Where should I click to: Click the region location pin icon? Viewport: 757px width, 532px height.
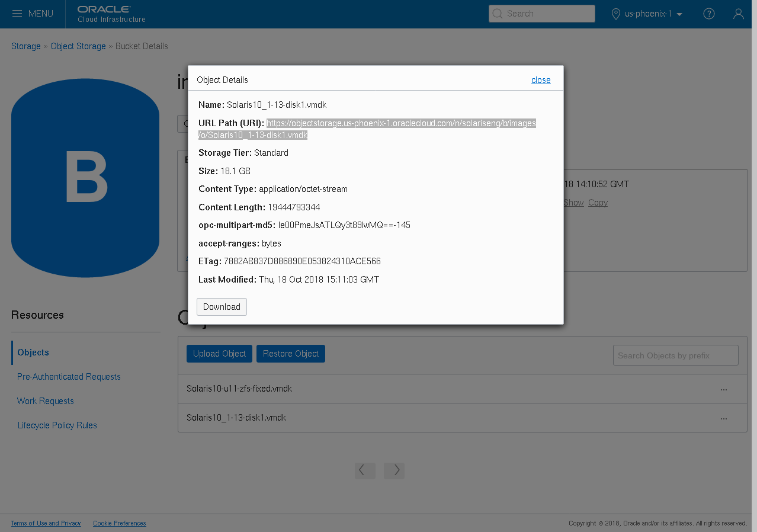tap(616, 14)
